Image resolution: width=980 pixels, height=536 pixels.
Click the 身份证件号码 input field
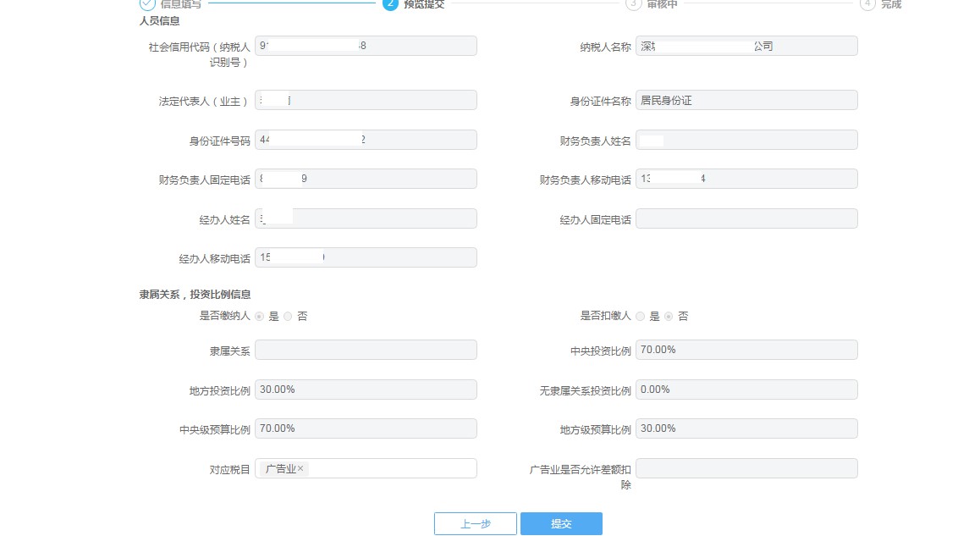[366, 139]
